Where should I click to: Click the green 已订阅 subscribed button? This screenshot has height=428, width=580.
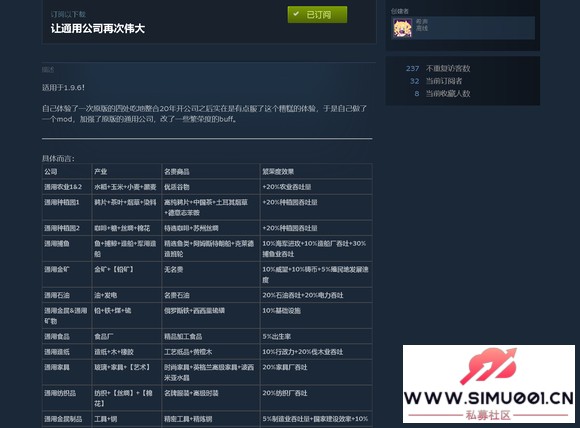coord(317,14)
